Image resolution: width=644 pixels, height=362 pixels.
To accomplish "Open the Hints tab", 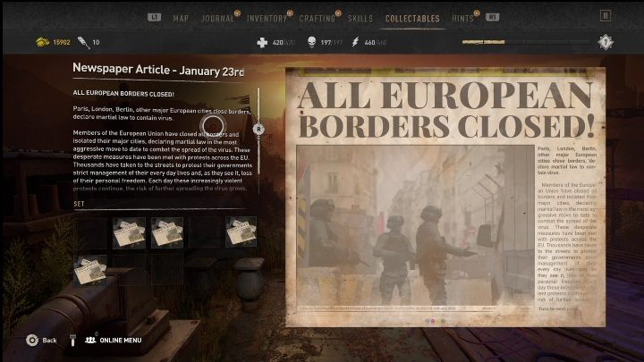I will pos(463,19).
